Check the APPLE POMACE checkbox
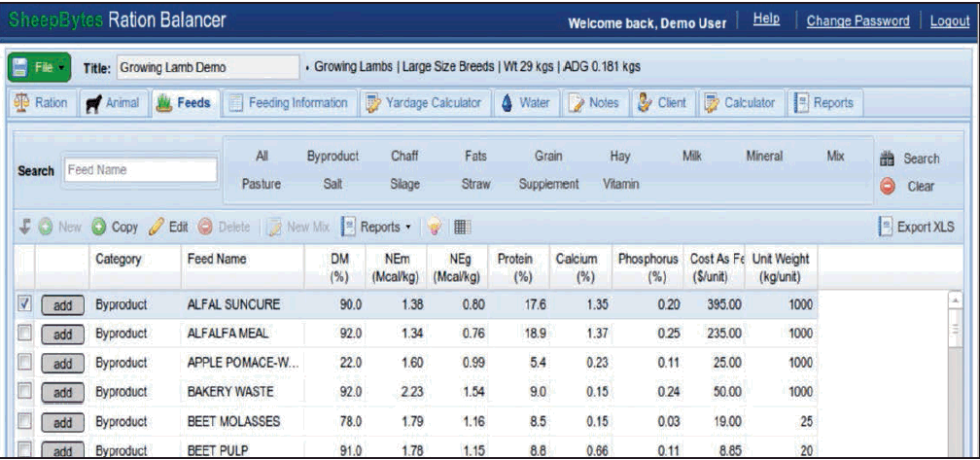 pos(24,363)
